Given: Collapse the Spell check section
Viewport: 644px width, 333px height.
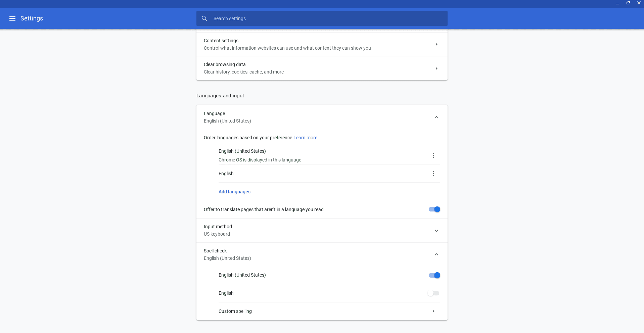Looking at the screenshot, I should tap(436, 254).
